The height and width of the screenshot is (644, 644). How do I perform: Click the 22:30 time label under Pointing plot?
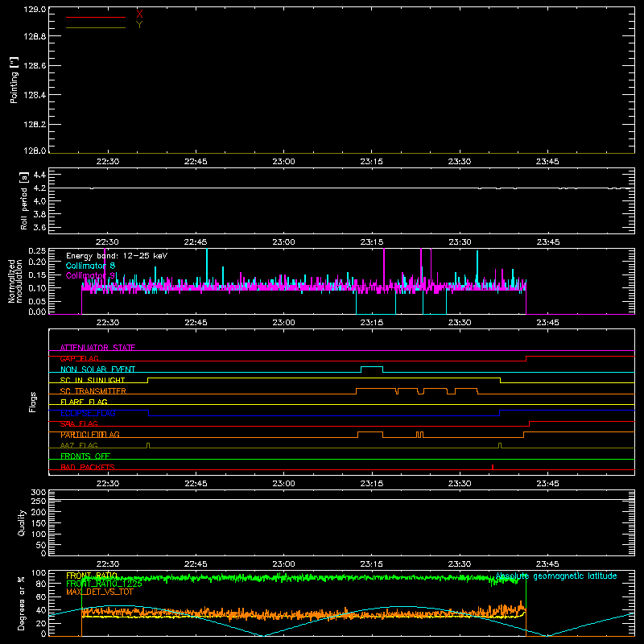(108, 162)
